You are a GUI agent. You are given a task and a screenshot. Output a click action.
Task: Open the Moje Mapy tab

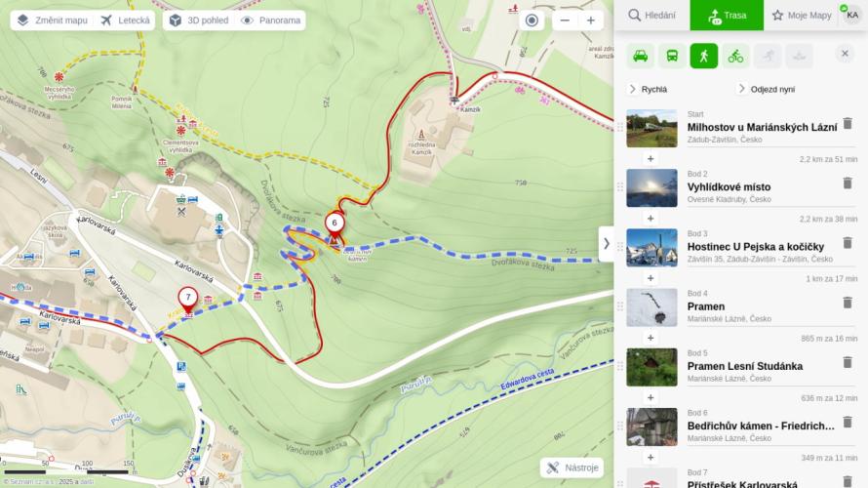pos(802,15)
